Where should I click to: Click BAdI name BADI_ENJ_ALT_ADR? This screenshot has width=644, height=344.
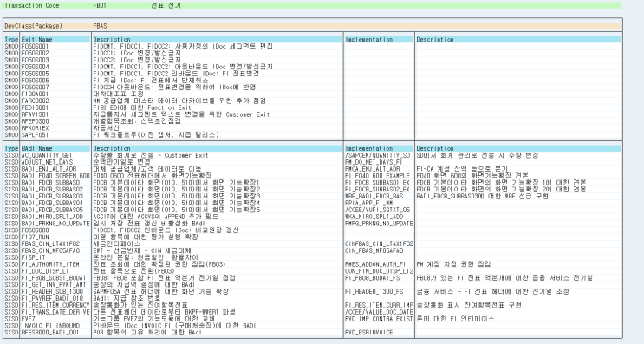(x=49, y=169)
